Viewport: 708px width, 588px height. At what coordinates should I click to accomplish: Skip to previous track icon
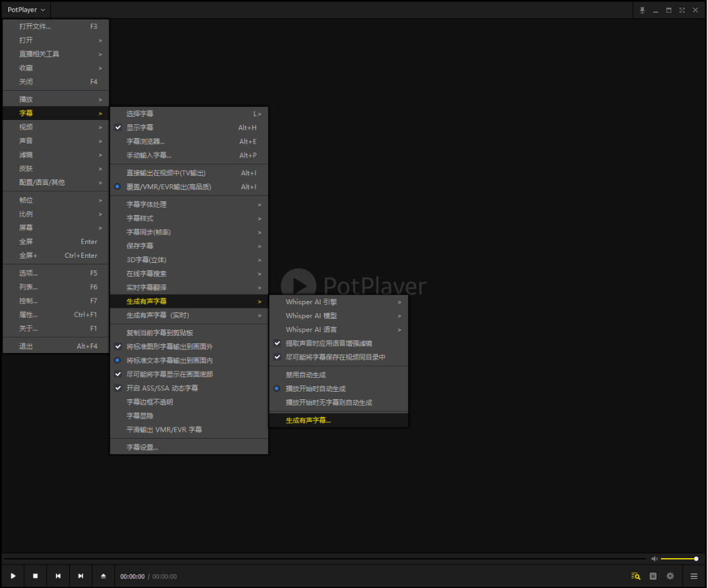(58, 576)
